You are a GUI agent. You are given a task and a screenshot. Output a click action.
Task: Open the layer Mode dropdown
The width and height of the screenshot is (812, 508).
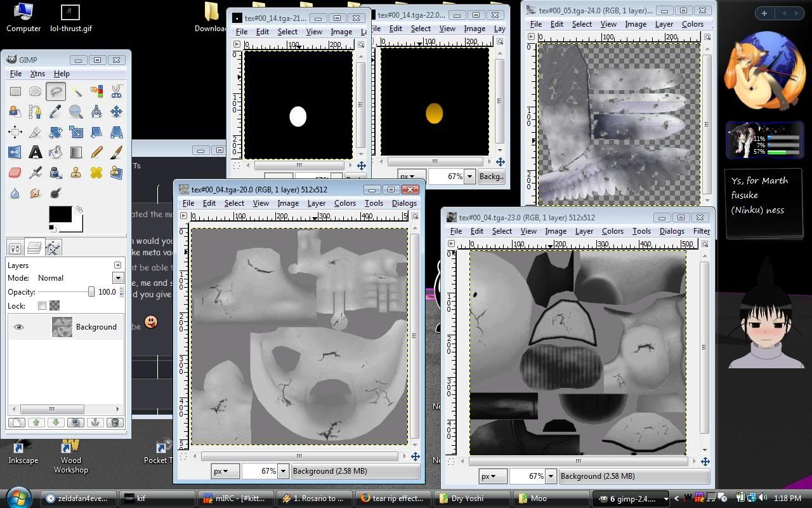point(118,278)
